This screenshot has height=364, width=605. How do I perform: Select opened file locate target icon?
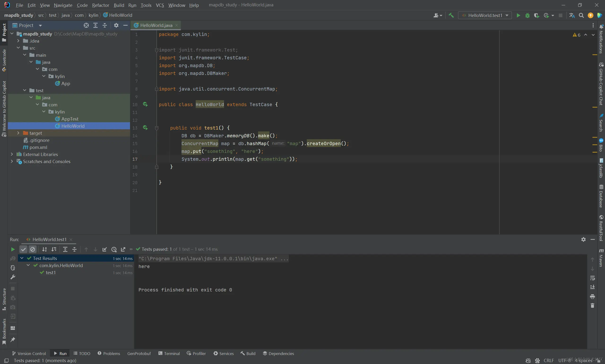coord(86,25)
